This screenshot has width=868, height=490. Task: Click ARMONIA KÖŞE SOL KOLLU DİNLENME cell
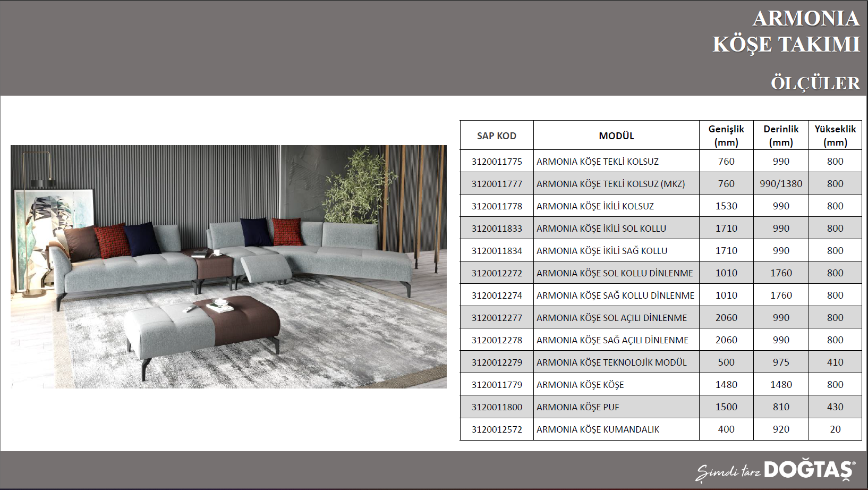pos(616,273)
